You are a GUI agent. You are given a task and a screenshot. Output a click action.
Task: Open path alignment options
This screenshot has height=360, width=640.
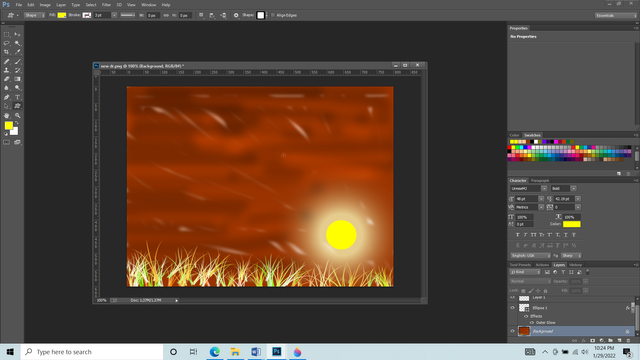212,15
